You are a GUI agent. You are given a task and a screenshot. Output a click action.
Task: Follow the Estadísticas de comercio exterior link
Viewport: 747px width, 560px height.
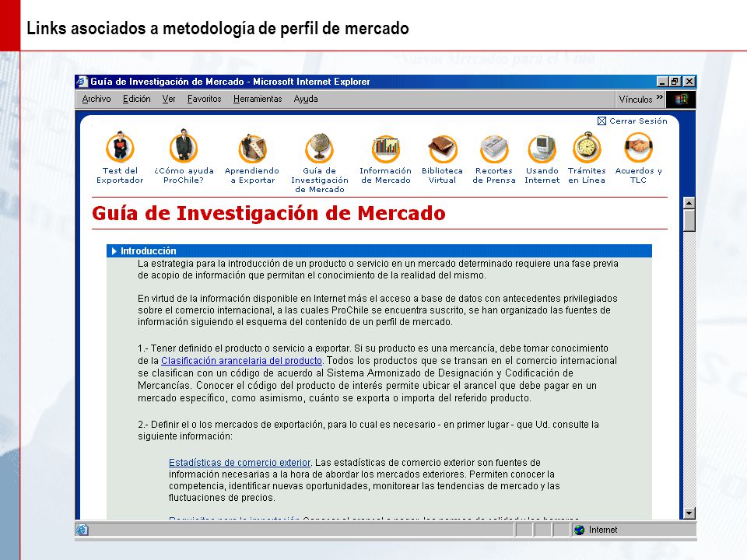[x=240, y=462]
